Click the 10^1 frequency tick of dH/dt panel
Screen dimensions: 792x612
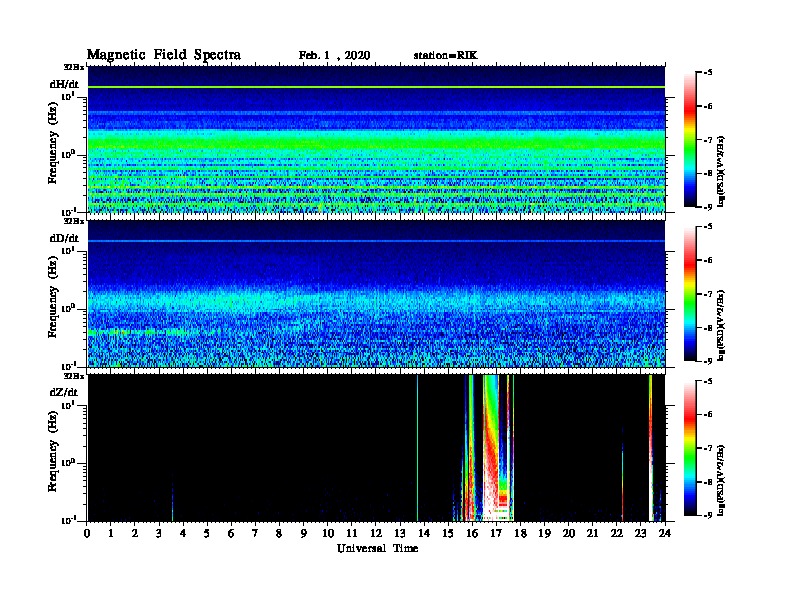point(67,96)
